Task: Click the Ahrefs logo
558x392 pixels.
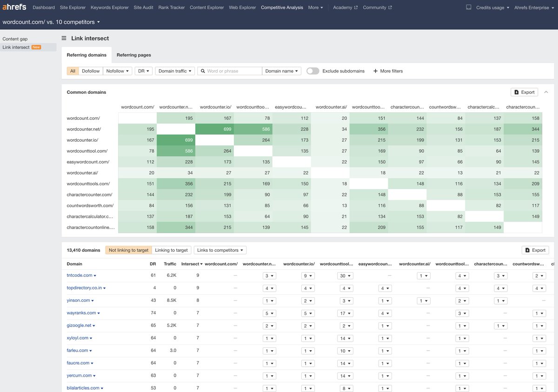Action: tap(14, 7)
